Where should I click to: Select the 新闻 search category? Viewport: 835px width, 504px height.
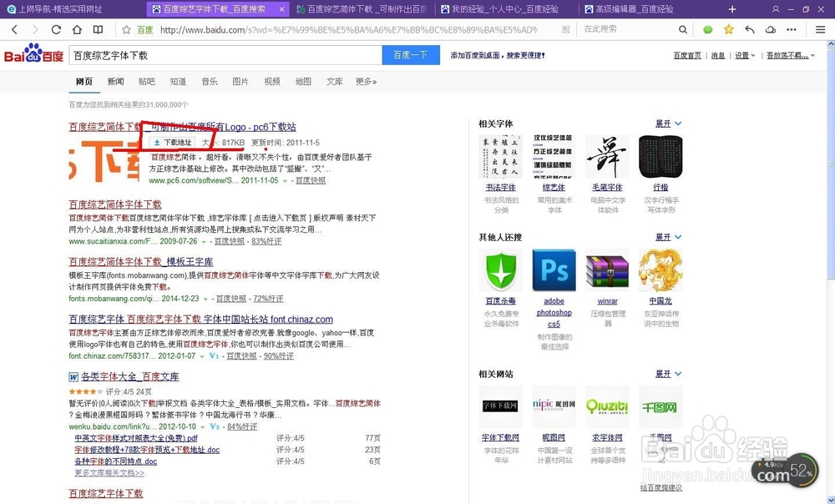[115, 82]
